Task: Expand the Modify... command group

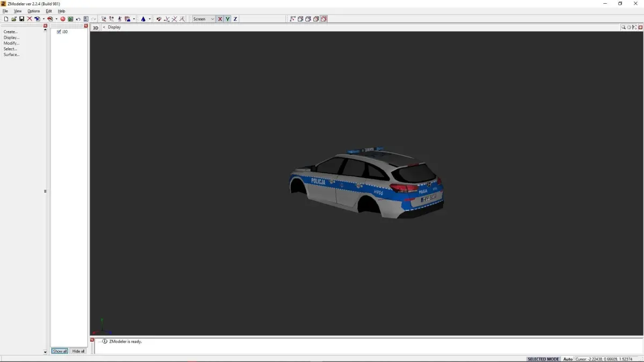Action: (11, 43)
